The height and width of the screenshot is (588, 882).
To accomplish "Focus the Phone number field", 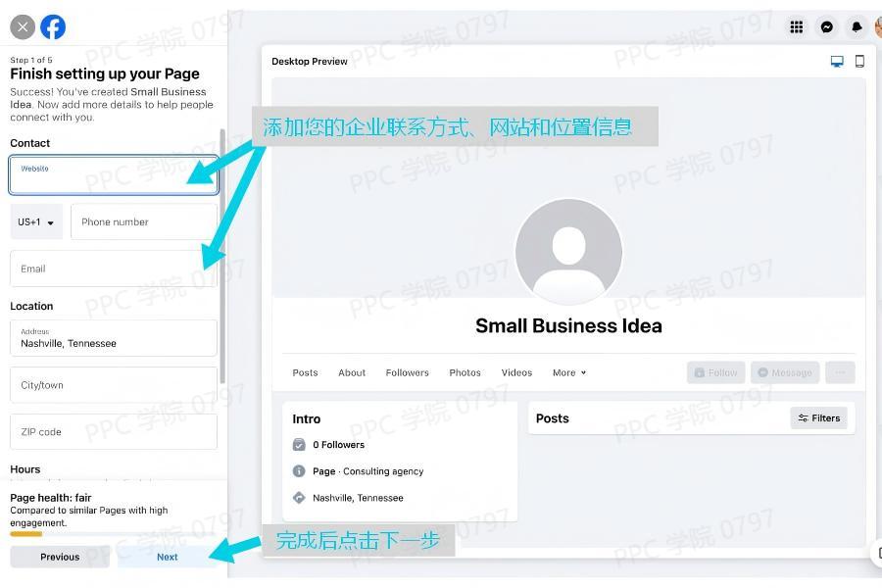I will [144, 222].
